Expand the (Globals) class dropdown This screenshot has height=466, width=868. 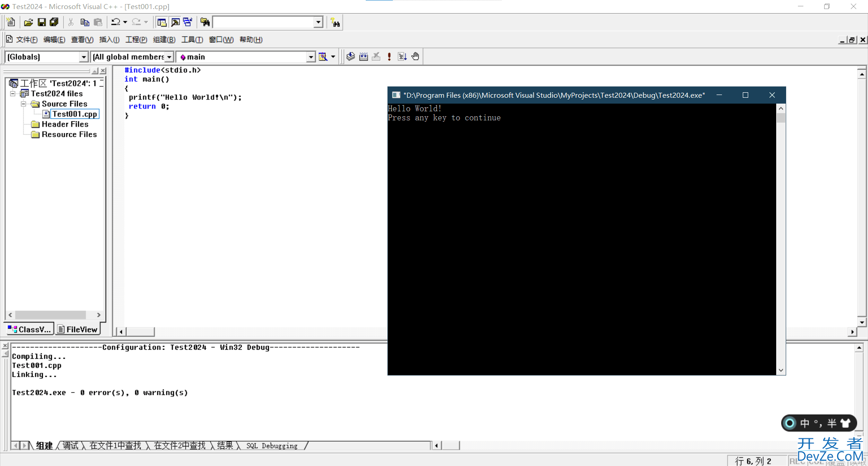[84, 57]
